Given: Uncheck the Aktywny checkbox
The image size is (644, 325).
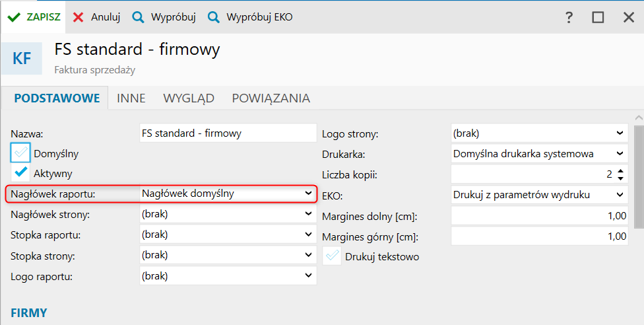Looking at the screenshot, I should pos(20,173).
